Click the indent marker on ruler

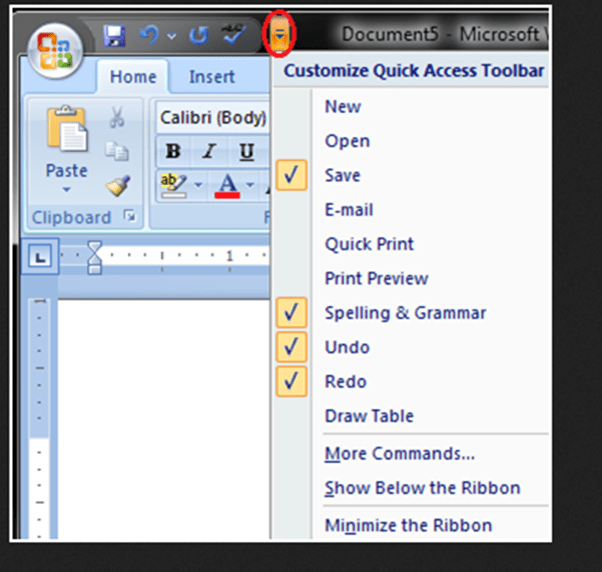tap(94, 258)
